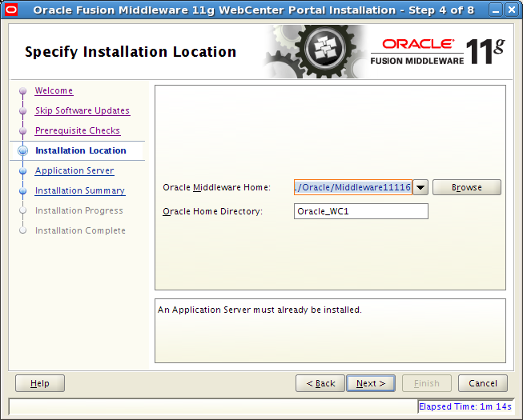Cancel the installation
Viewport: 523px width, 420px height.
(483, 383)
